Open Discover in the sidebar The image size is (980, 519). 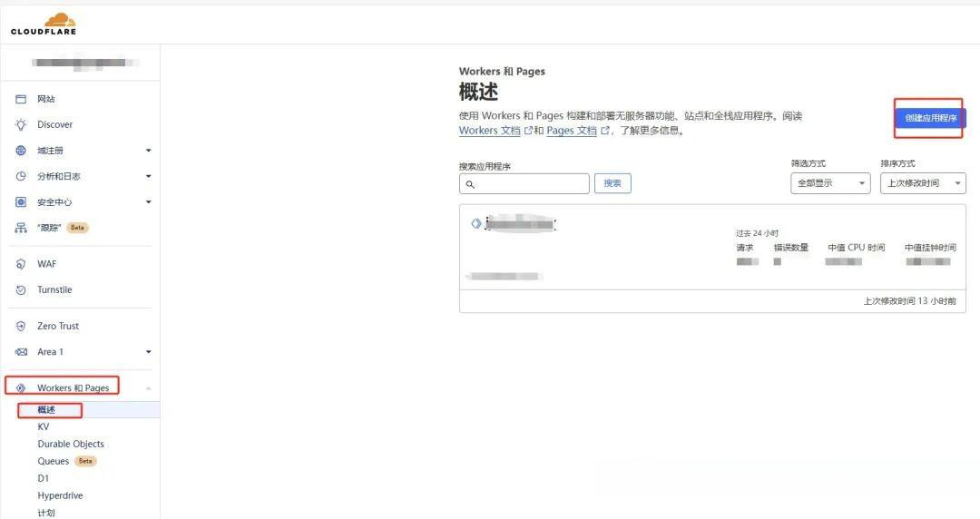[x=55, y=124]
